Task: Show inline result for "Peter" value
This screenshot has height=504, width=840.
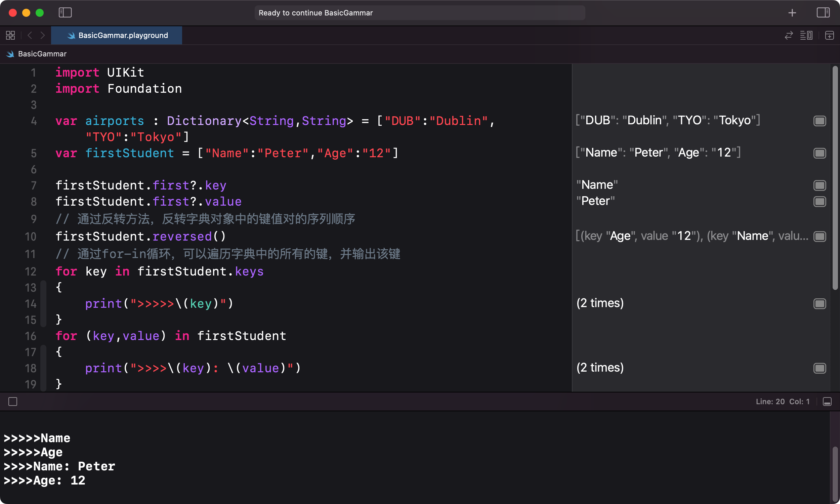Action: 820,202
